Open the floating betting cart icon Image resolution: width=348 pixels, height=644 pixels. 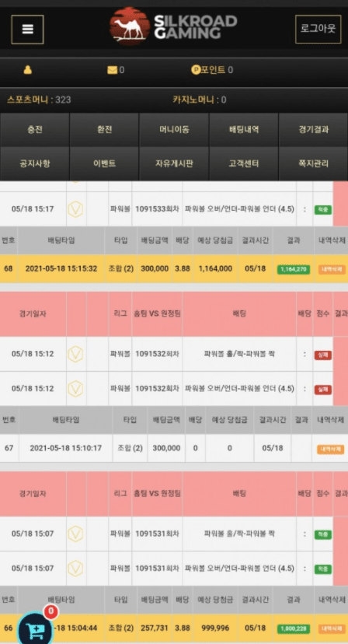point(35,628)
